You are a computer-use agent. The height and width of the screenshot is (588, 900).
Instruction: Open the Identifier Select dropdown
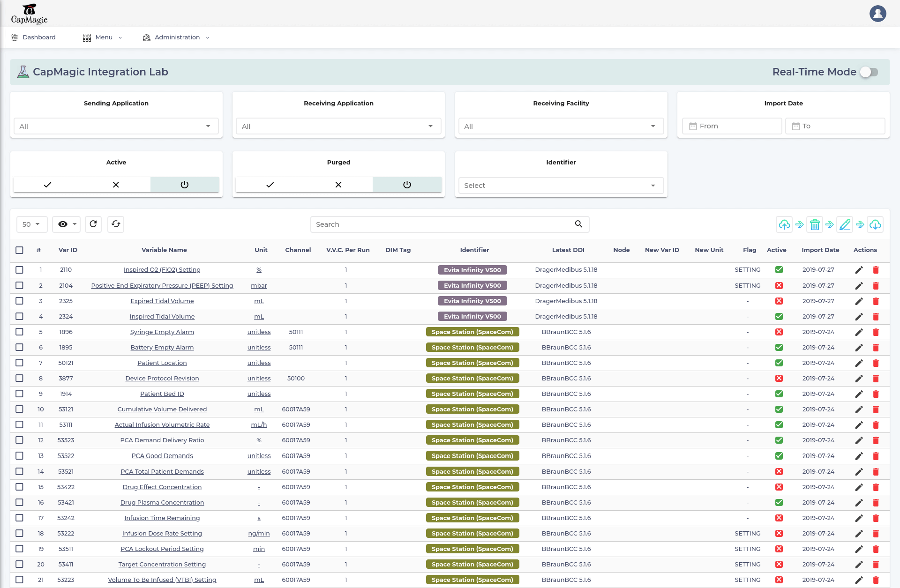click(x=561, y=186)
